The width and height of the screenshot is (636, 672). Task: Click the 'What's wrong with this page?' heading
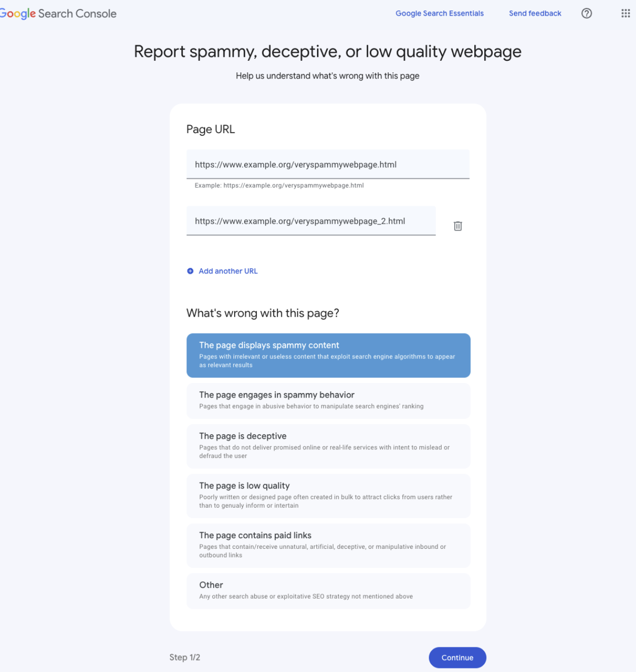click(263, 313)
